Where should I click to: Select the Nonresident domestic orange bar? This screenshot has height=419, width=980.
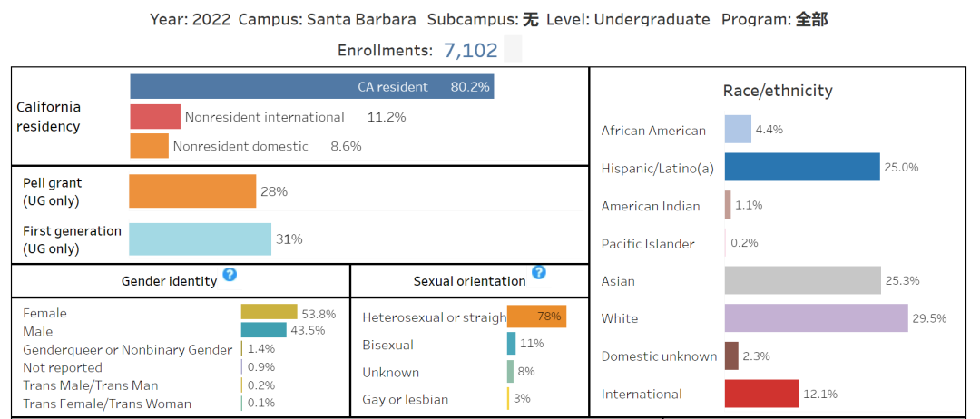pyautogui.click(x=149, y=145)
